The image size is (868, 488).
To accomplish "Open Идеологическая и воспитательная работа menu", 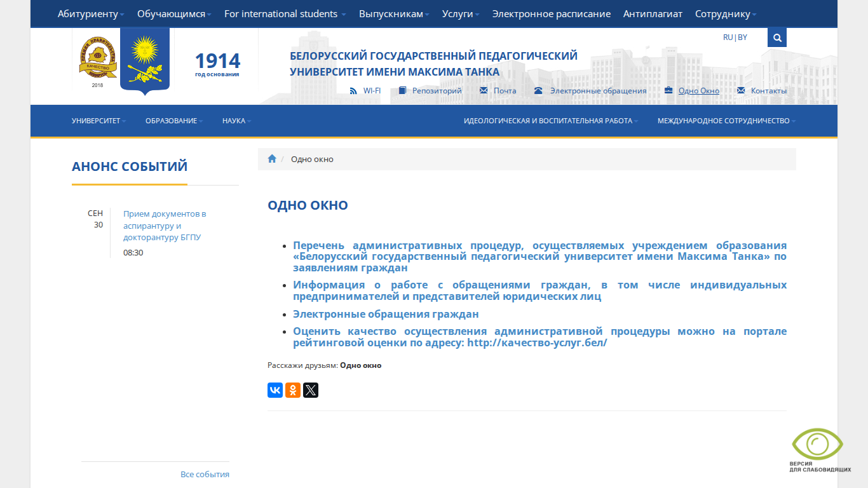I will coord(551,121).
